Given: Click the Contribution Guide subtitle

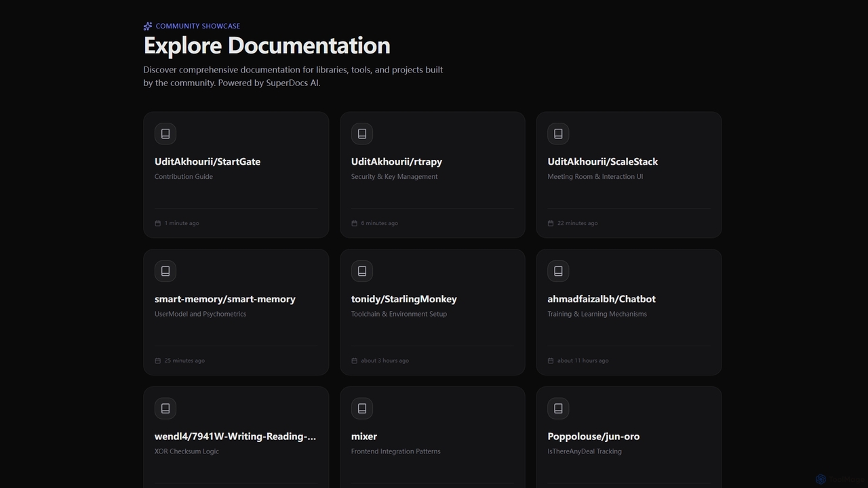Looking at the screenshot, I should 184,177.
